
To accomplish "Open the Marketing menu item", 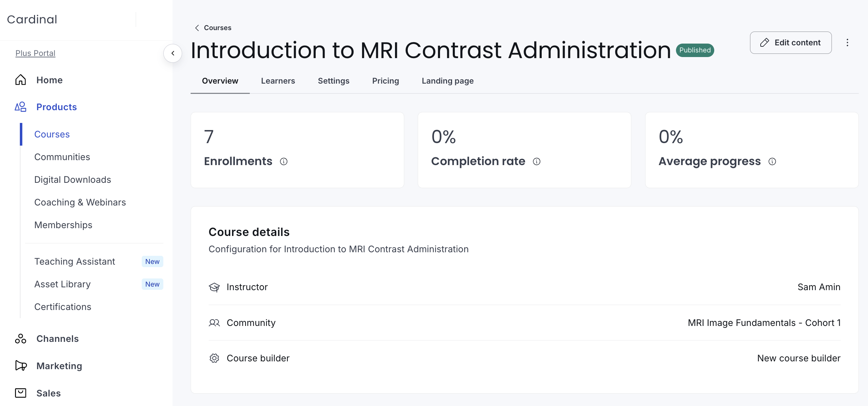I will click(x=59, y=366).
